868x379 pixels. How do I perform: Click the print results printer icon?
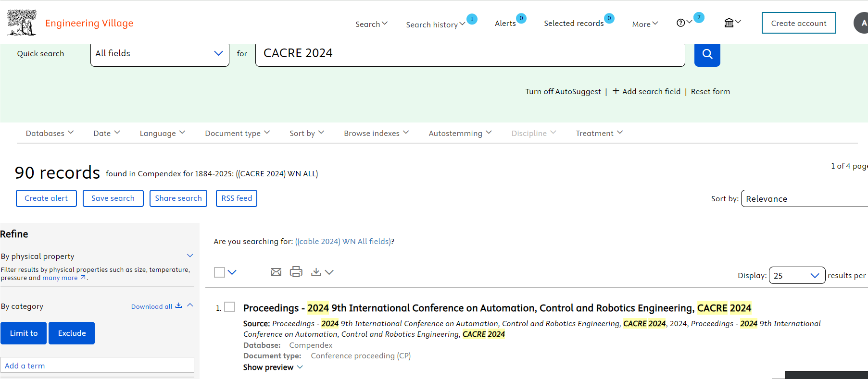coord(296,272)
